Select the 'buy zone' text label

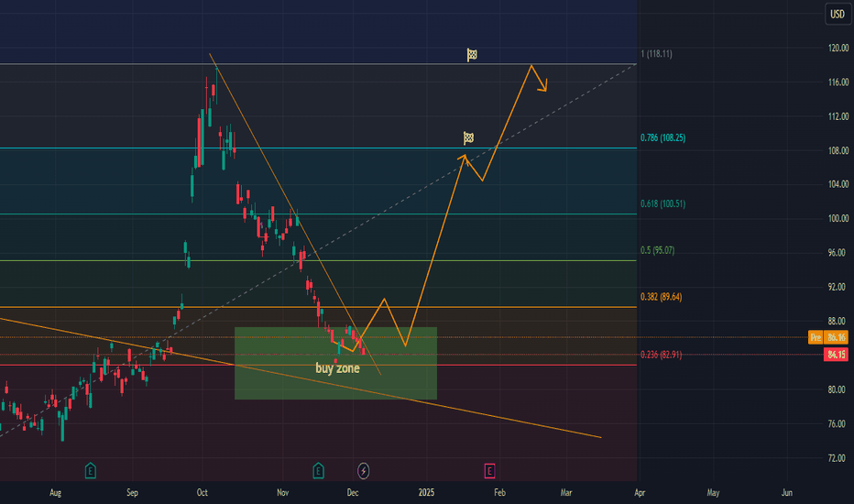click(x=338, y=368)
